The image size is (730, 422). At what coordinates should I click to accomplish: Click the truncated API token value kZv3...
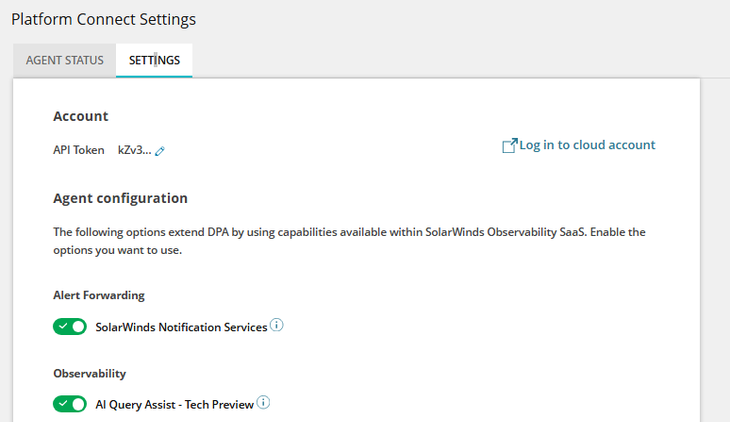tap(134, 150)
